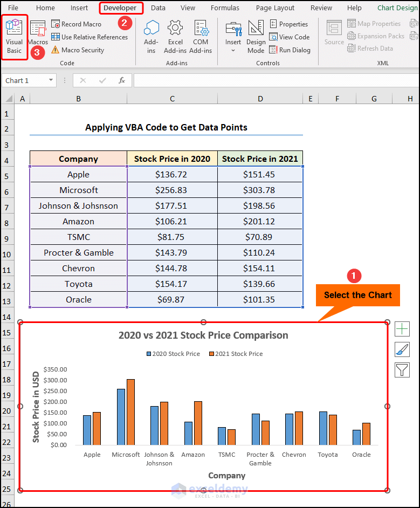Open Chart Elements plus button

click(x=402, y=329)
